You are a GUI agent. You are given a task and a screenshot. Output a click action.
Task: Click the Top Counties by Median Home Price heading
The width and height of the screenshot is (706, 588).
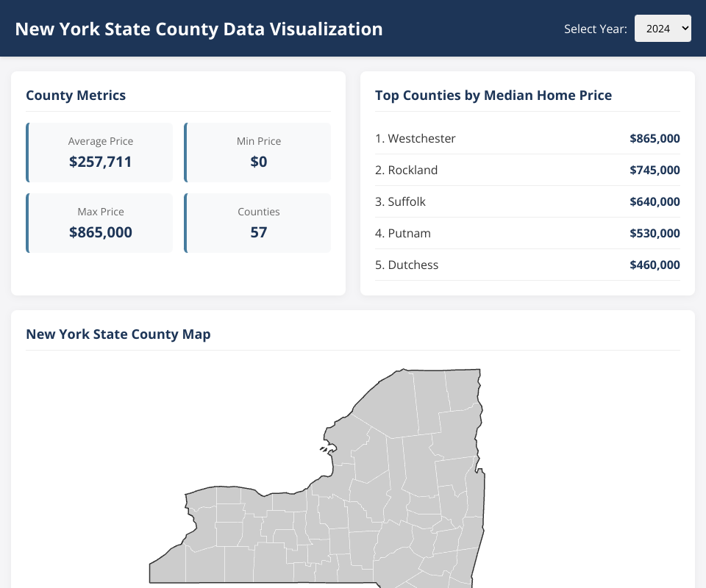pos(493,95)
